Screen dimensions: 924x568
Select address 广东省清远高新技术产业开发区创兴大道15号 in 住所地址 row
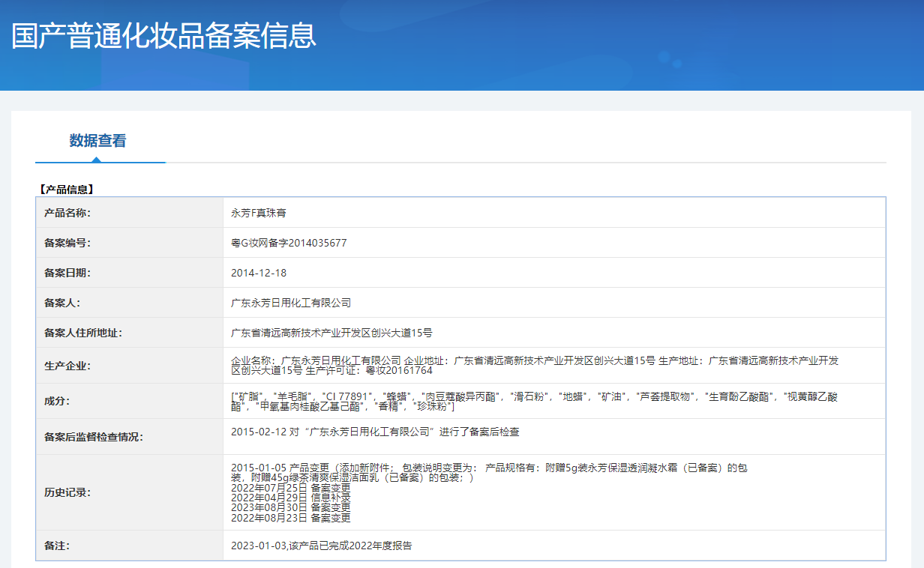(331, 333)
